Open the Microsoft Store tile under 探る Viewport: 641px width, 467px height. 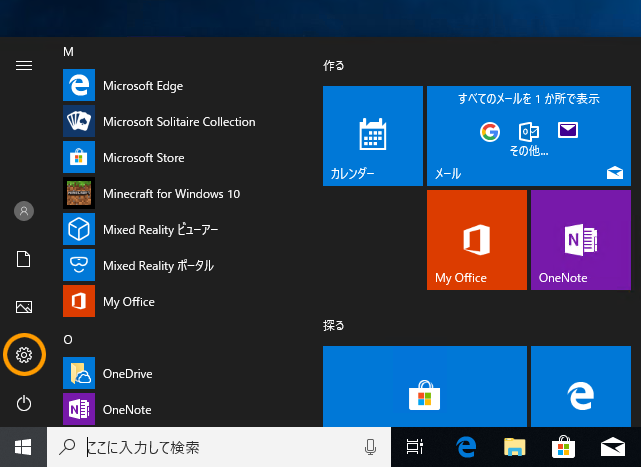coord(425,386)
